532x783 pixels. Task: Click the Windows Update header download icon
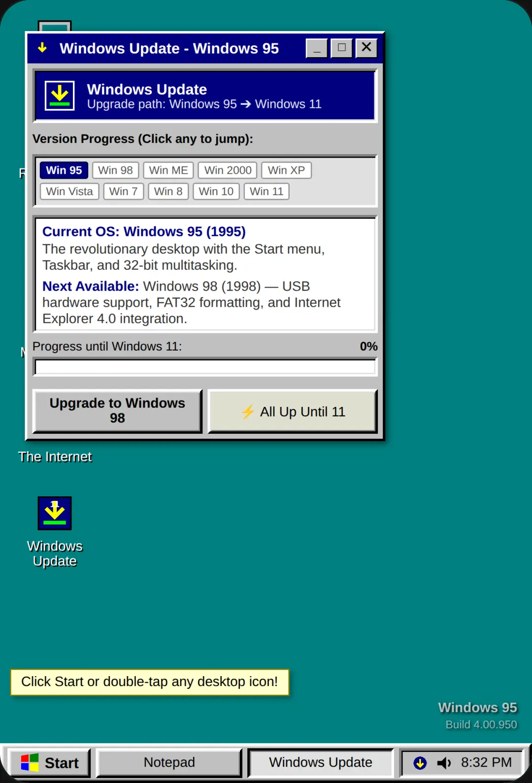(x=60, y=96)
